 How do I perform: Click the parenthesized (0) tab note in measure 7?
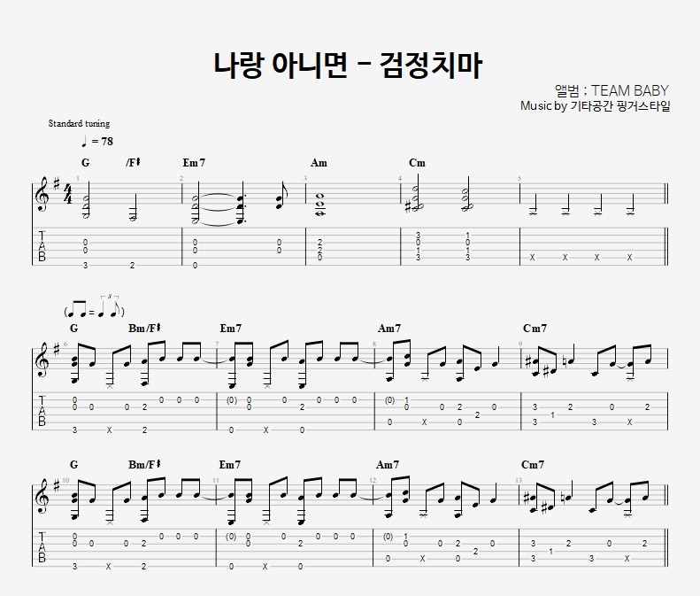(x=231, y=400)
